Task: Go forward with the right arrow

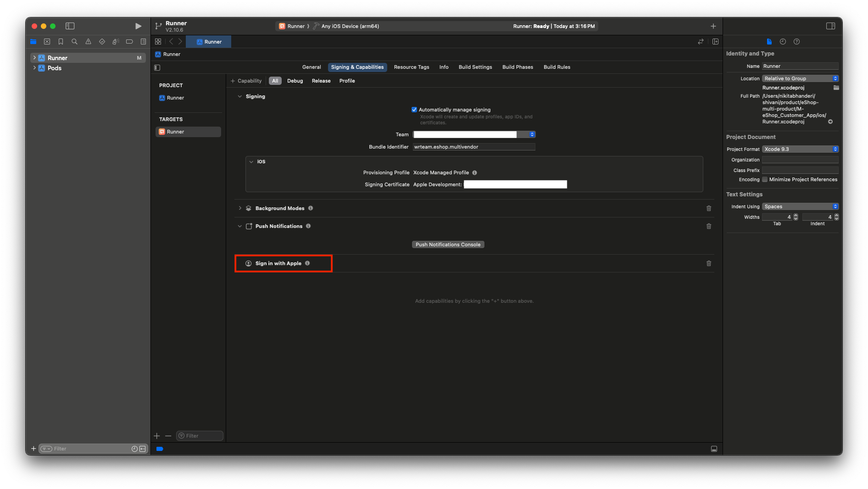Action: [x=180, y=42]
